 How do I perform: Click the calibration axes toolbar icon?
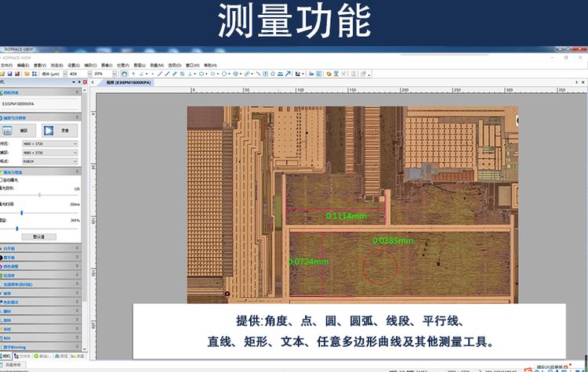(297, 74)
